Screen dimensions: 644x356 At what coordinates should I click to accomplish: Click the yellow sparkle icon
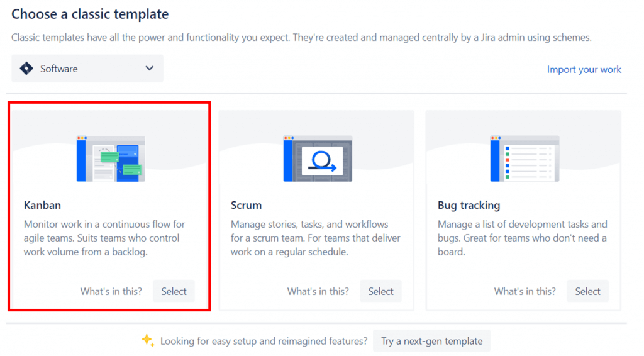point(147,340)
